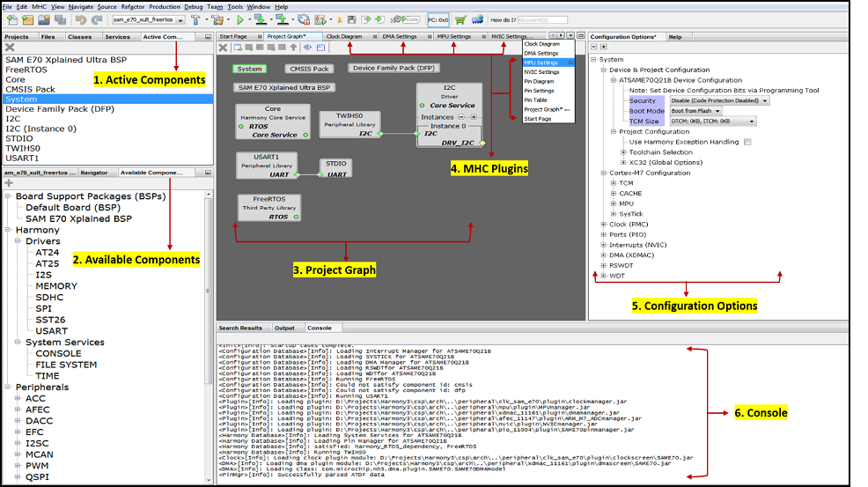Click the New Project toolbar icon
The width and height of the screenshot is (868, 487).
tap(27, 20)
